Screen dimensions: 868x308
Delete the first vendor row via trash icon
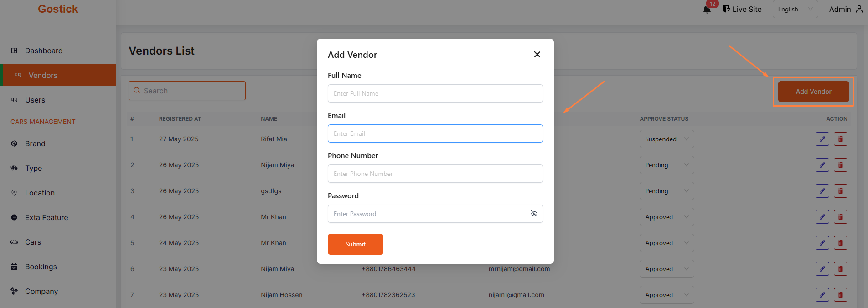(x=840, y=139)
